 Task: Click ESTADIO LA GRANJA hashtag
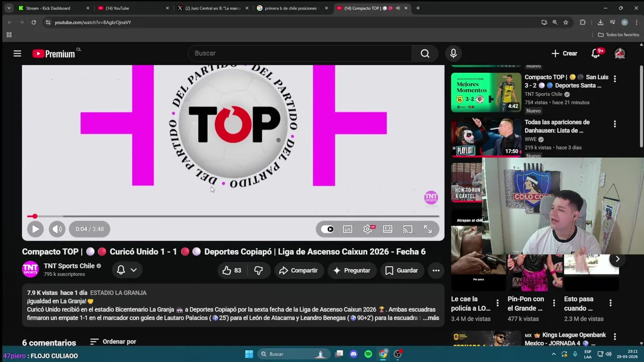pos(118,293)
